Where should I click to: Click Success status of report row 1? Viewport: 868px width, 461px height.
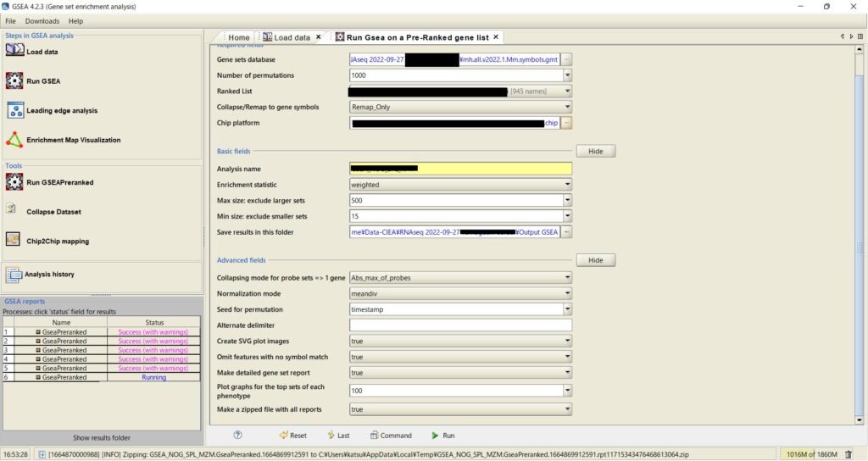153,332
